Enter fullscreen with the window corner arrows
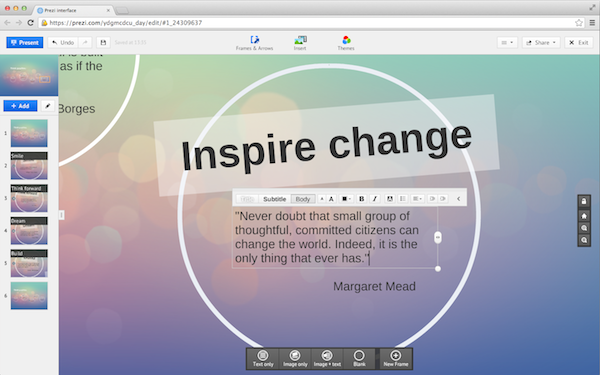This screenshot has width=600, height=375. click(x=592, y=8)
